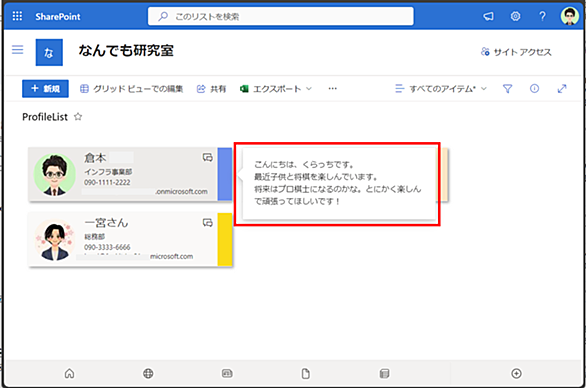Image resolution: width=586 pixels, height=388 pixels.
Task: Open the なんでも研究室 site title
Action: click(126, 50)
